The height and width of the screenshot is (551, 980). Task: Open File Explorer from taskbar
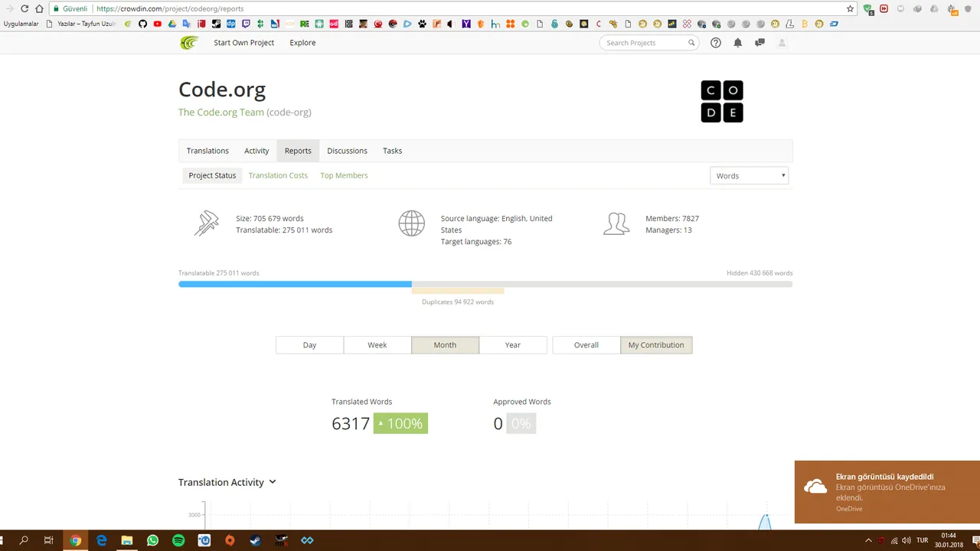point(127,540)
